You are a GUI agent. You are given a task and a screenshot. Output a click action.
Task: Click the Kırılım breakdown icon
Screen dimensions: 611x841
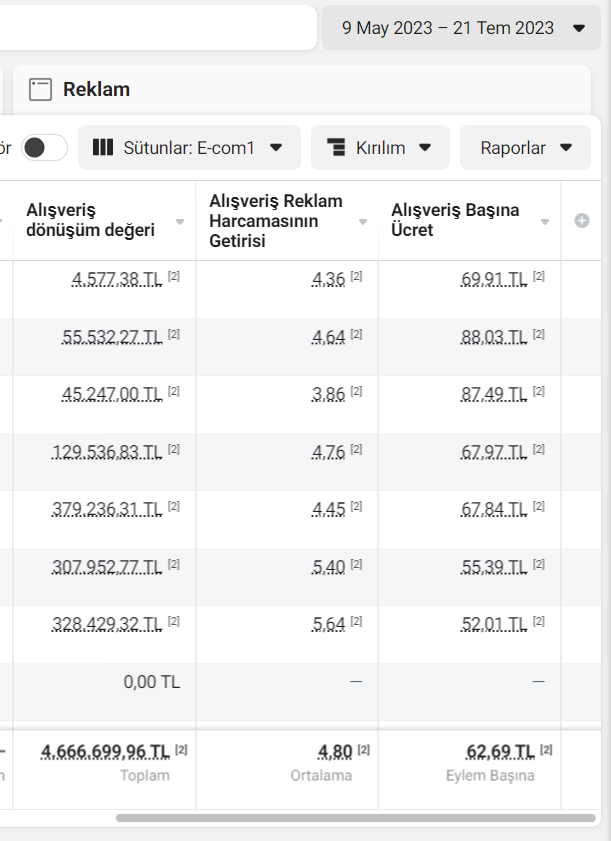(336, 147)
